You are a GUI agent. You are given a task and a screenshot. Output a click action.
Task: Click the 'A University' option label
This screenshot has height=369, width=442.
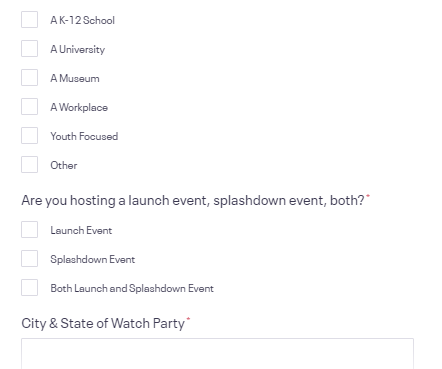click(x=77, y=49)
